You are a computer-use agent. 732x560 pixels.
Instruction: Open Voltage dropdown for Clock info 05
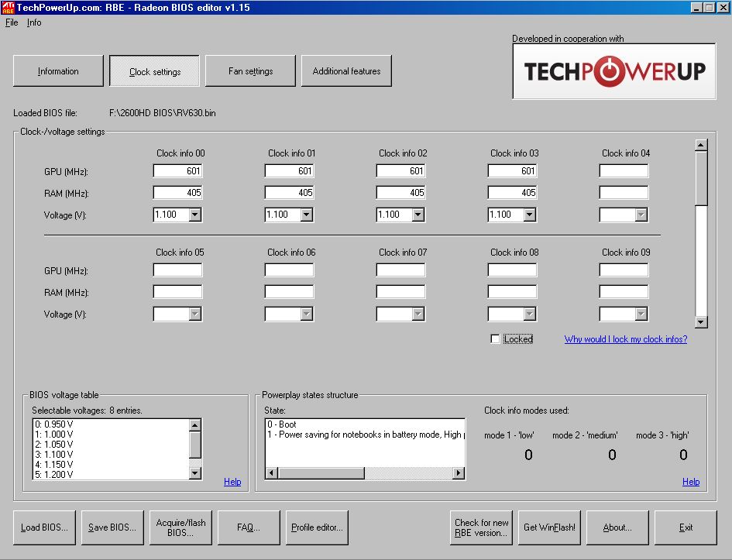[195, 314]
